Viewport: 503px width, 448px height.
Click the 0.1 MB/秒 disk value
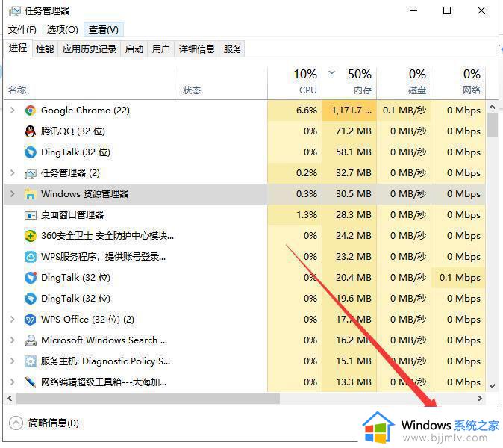click(404, 111)
